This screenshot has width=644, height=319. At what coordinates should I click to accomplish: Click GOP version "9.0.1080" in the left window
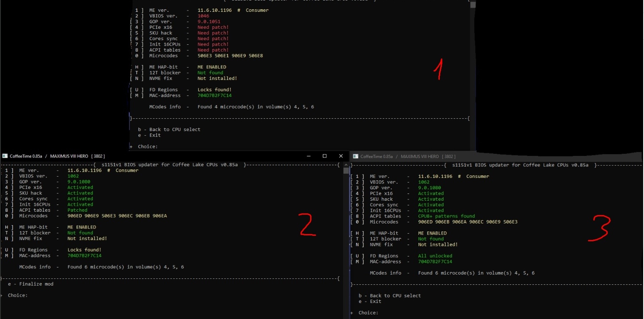79,182
